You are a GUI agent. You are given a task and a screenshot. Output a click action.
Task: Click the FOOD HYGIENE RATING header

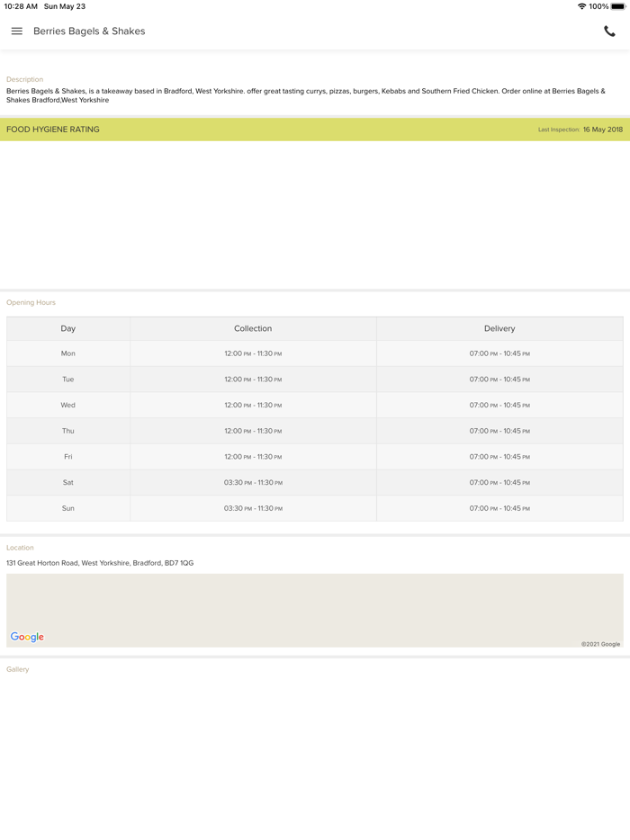pos(52,130)
